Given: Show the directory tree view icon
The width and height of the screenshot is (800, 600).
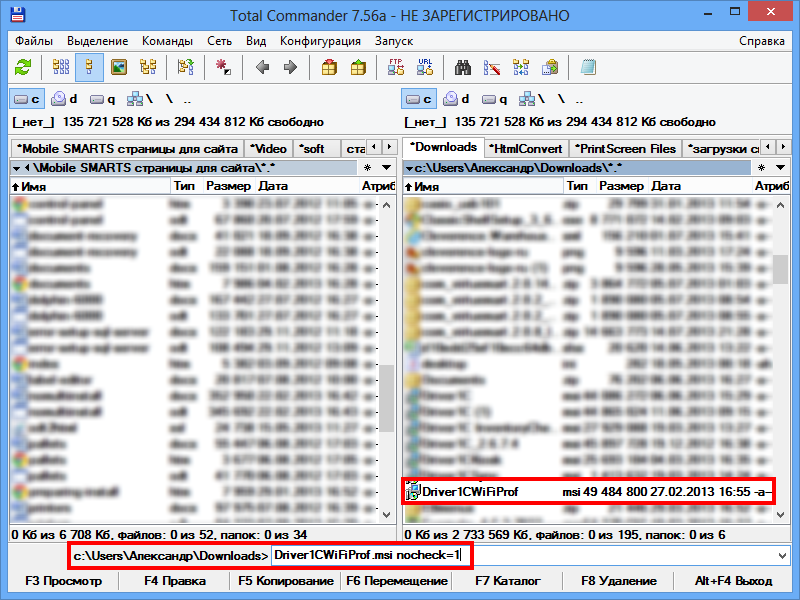Looking at the screenshot, I should 148,67.
